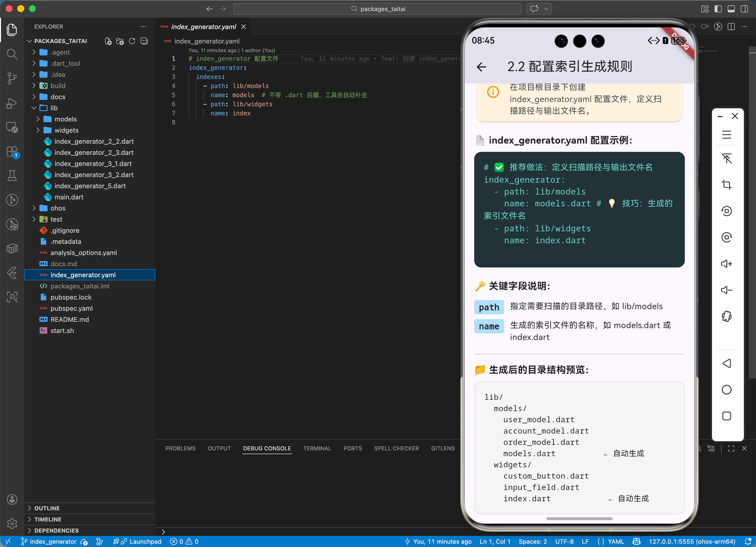The width and height of the screenshot is (756, 547).
Task: Toggle the secondary side bar layout
Action: click(744, 9)
